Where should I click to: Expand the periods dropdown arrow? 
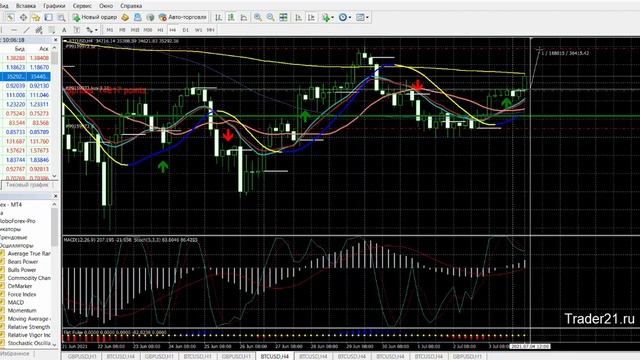pyautogui.click(x=350, y=17)
